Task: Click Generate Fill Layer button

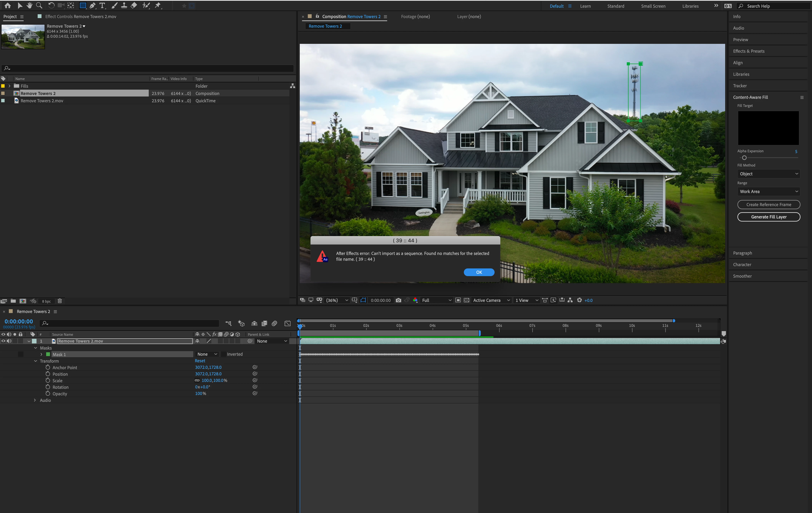Action: 768,217
